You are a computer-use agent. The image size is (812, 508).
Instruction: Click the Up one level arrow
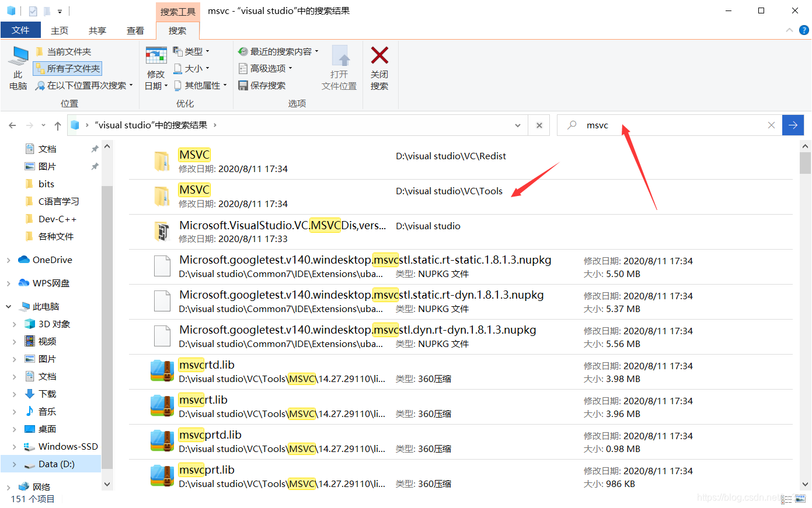click(57, 125)
